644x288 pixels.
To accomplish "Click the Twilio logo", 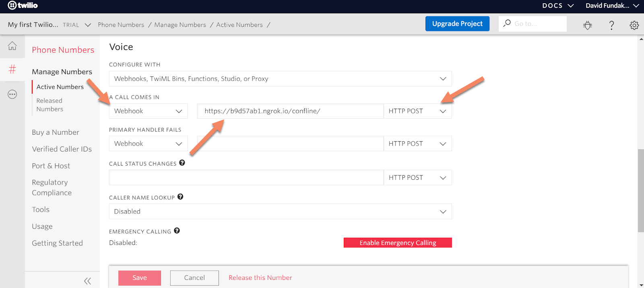I will [x=23, y=5].
